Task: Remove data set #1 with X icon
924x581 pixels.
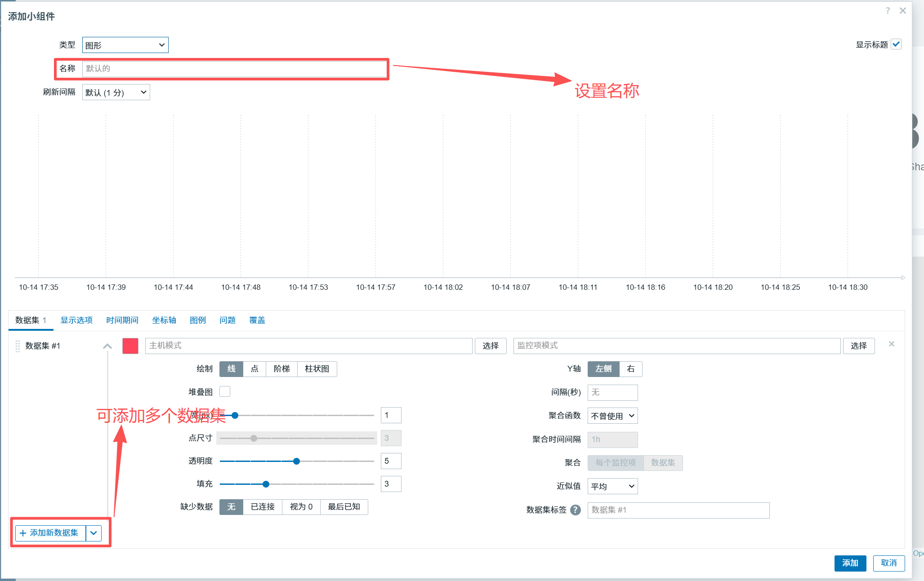Action: 892,344
